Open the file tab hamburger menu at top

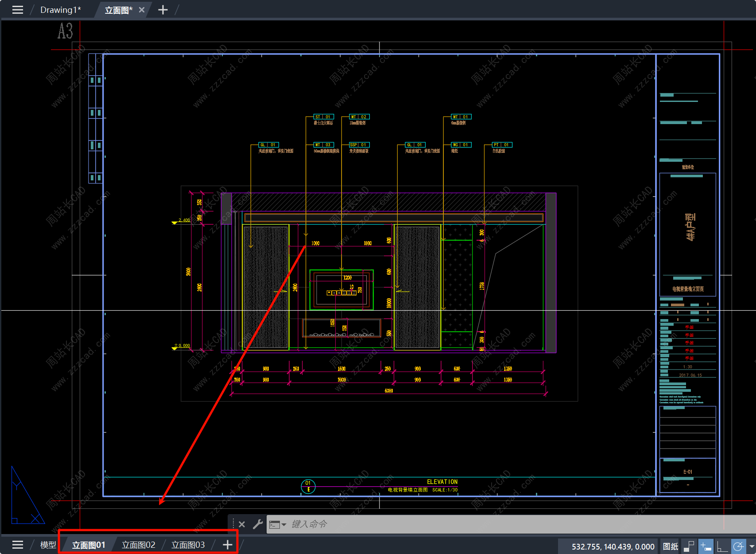point(17,10)
